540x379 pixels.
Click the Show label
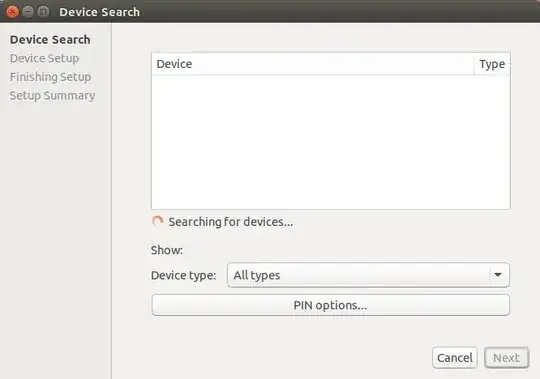[x=167, y=250]
